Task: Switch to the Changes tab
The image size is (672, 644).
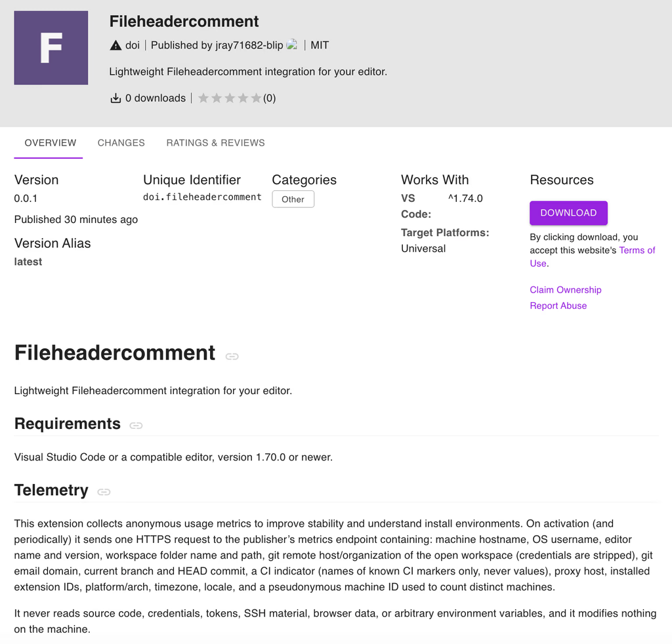Action: pos(121,143)
